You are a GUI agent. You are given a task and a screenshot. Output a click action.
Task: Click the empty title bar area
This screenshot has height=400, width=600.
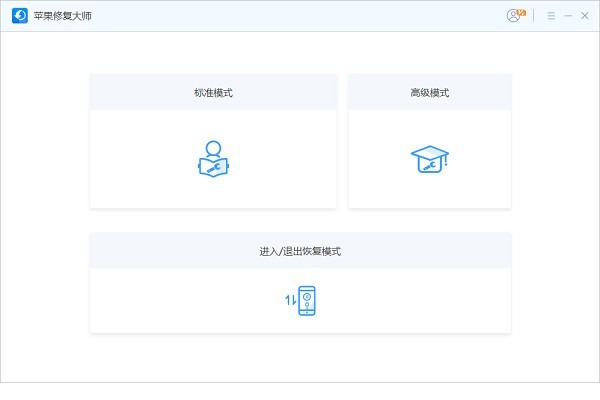click(x=300, y=16)
